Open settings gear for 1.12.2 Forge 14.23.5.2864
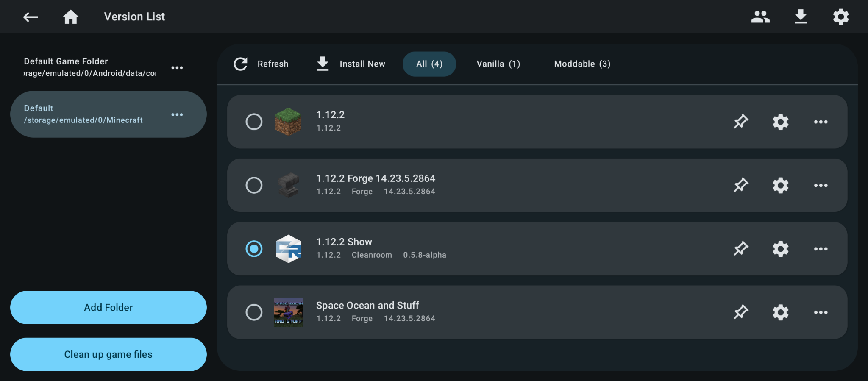This screenshot has height=381, width=868. tap(781, 185)
